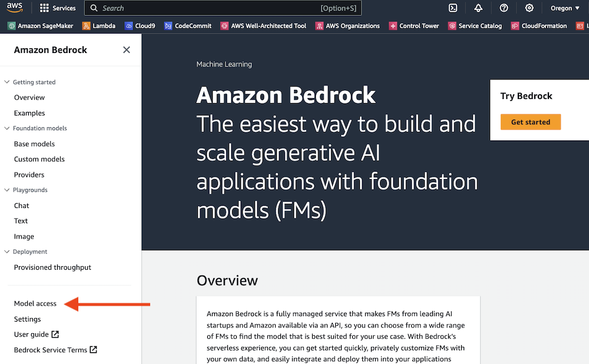The width and height of the screenshot is (589, 364).
Task: Open Base models in the sidebar
Action: (34, 144)
